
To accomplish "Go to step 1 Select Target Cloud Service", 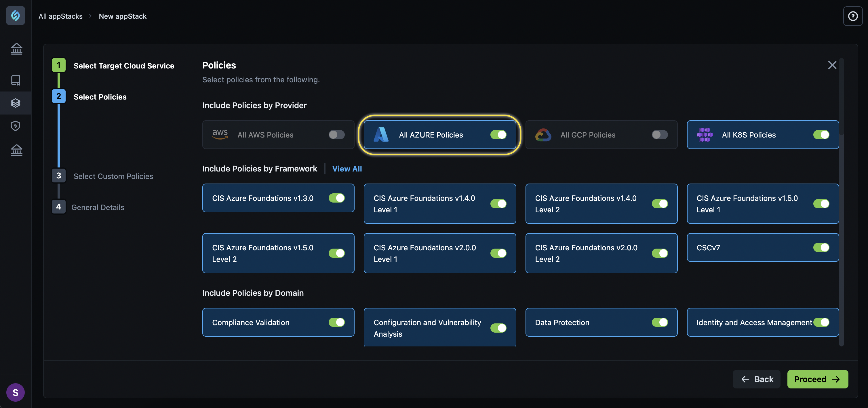I will click(x=113, y=65).
